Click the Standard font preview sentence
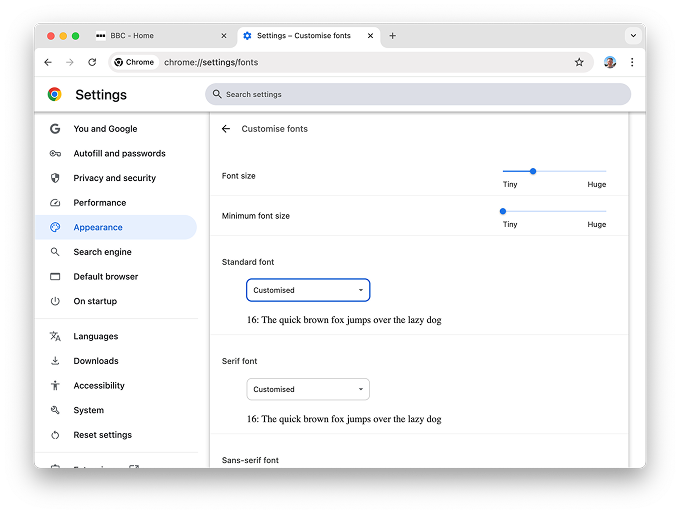 (344, 320)
